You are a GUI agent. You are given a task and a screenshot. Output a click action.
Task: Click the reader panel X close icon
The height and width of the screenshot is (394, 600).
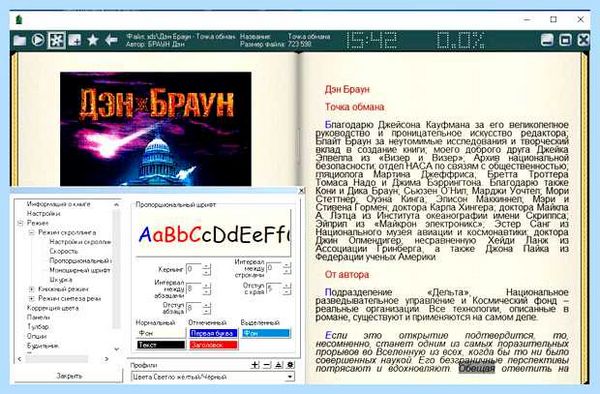pyautogui.click(x=583, y=40)
